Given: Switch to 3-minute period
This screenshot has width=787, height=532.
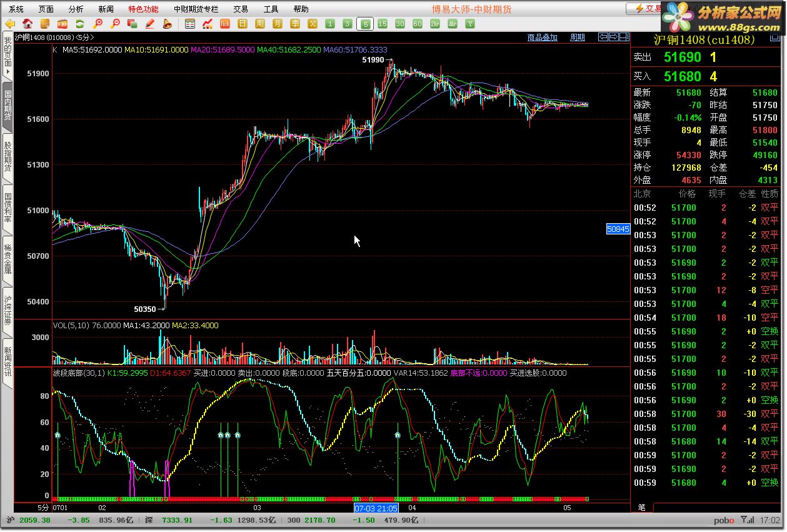Looking at the screenshot, I should point(348,24).
